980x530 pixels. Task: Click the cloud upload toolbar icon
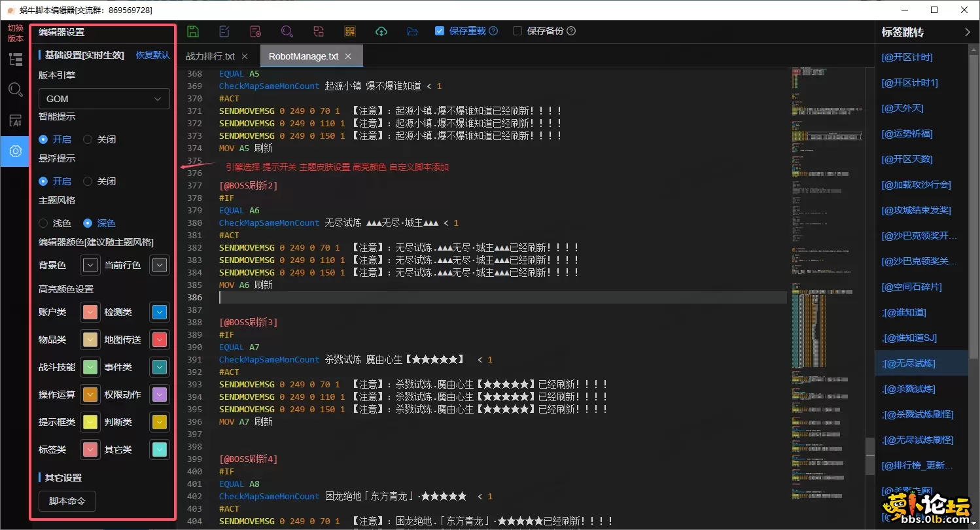point(381,31)
